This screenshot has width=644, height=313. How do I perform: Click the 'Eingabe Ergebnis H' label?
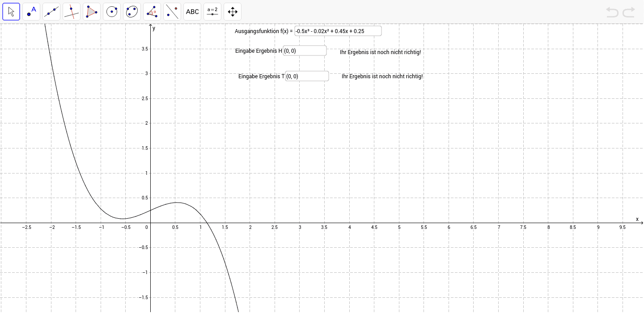click(x=259, y=51)
